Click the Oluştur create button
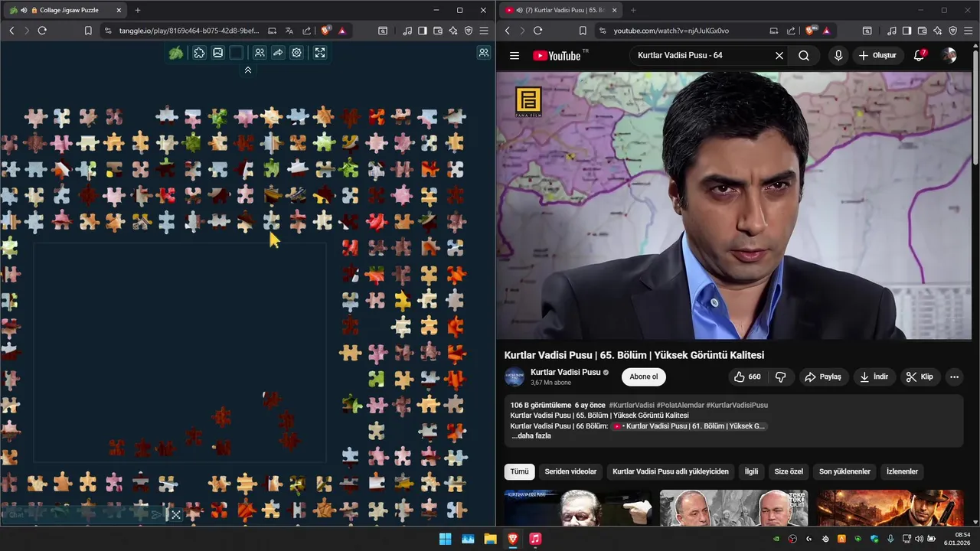 click(x=877, y=55)
